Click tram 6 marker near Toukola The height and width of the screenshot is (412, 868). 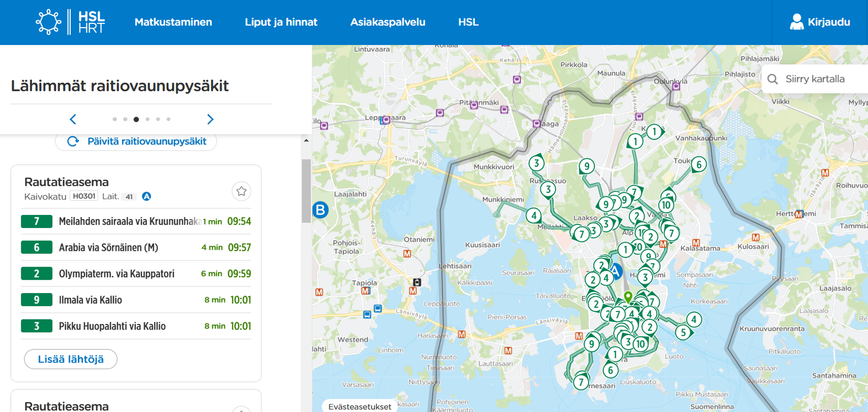[x=699, y=164]
